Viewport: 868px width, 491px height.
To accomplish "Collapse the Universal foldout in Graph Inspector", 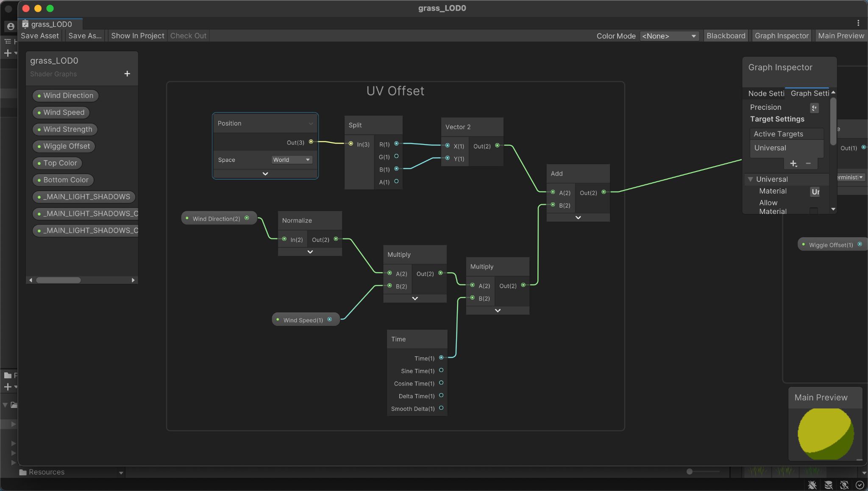I will click(x=751, y=179).
